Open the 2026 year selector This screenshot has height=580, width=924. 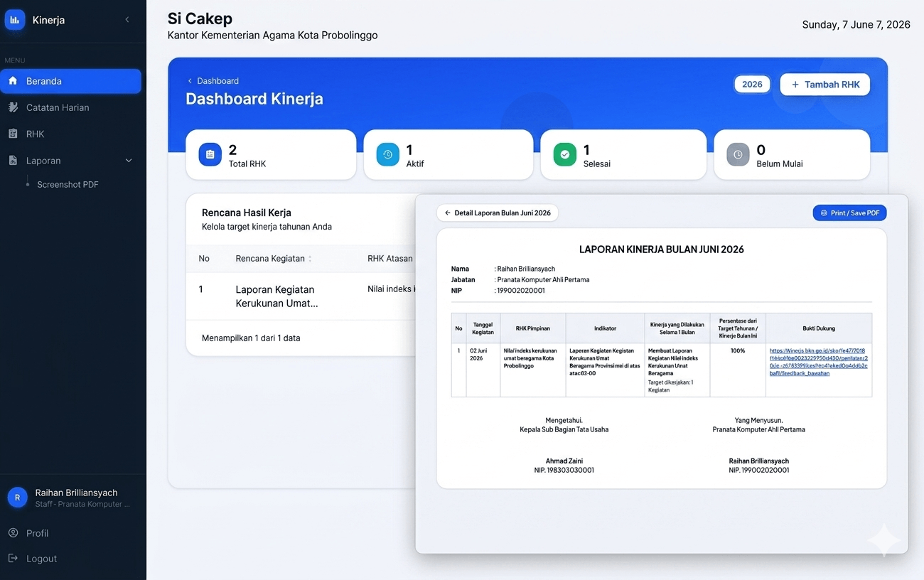pyautogui.click(x=752, y=85)
